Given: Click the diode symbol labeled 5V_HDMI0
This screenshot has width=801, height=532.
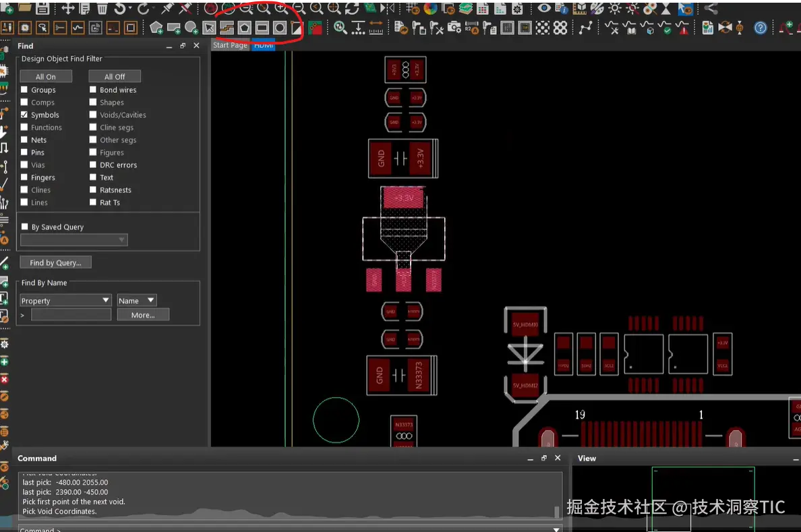Looking at the screenshot, I should (525, 355).
